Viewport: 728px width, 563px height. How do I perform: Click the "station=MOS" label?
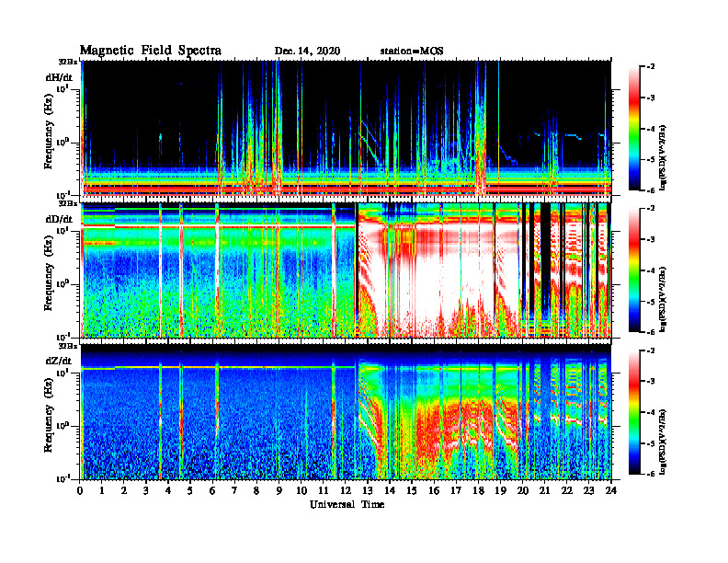tap(412, 52)
